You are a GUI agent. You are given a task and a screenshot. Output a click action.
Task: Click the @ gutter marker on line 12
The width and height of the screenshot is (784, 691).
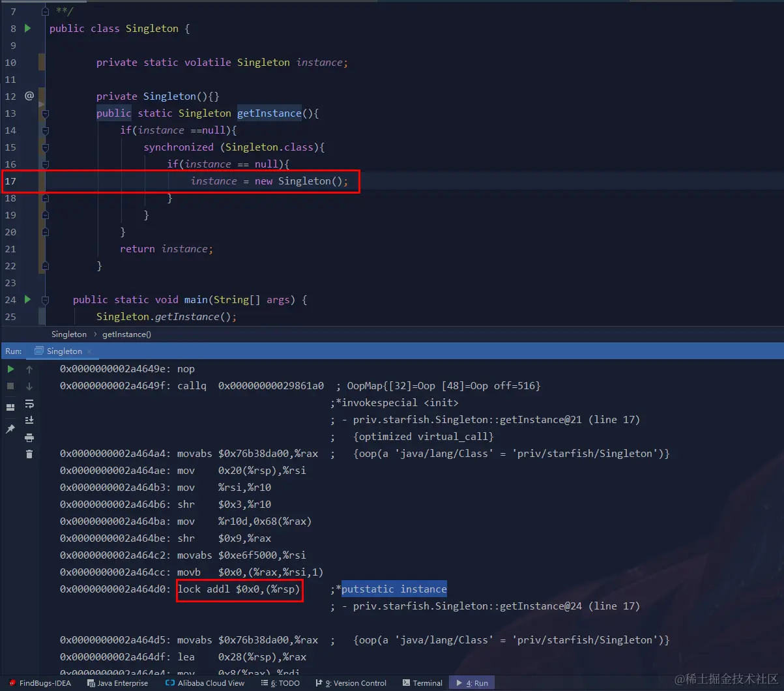[29, 96]
